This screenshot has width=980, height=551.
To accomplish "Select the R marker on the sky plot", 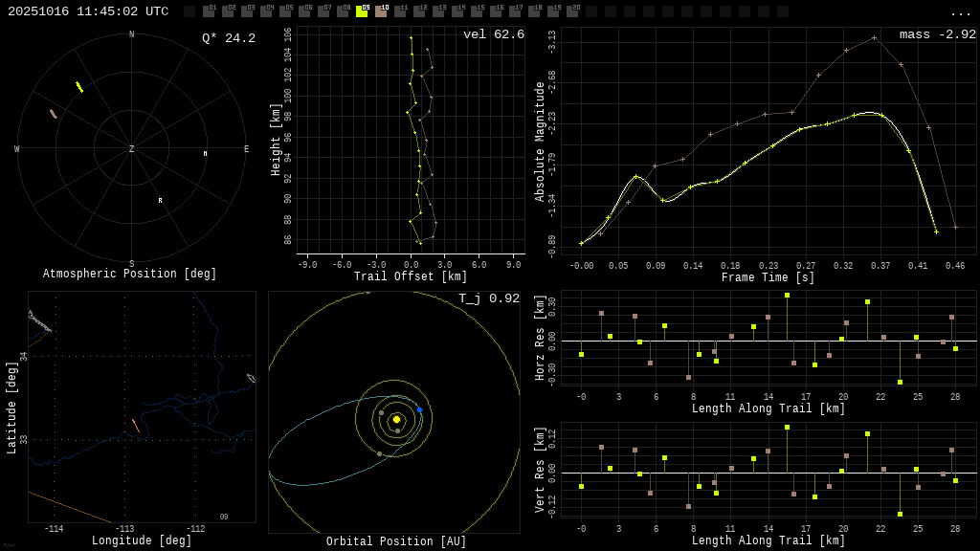I will [160, 201].
